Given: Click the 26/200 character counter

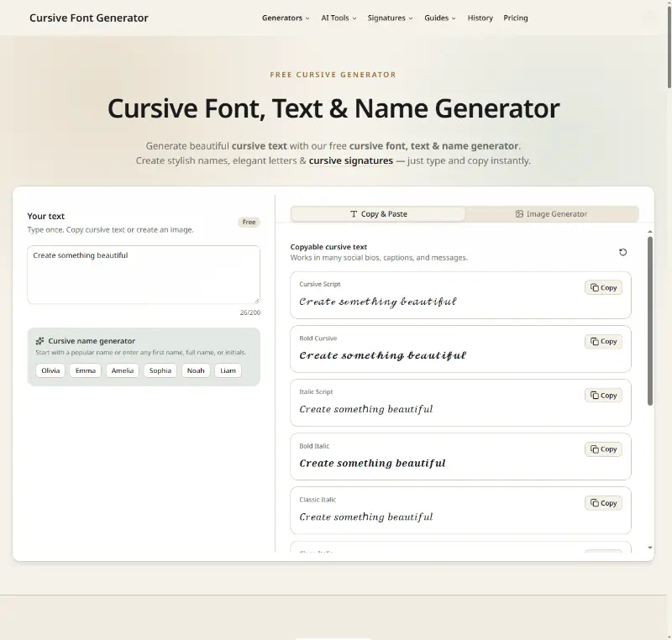Looking at the screenshot, I should point(249,312).
